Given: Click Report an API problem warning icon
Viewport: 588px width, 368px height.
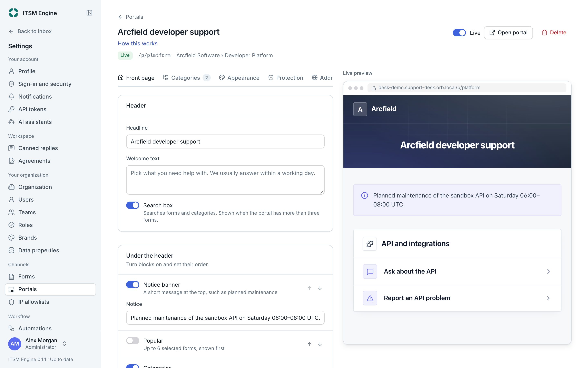Looking at the screenshot, I should coord(370,298).
